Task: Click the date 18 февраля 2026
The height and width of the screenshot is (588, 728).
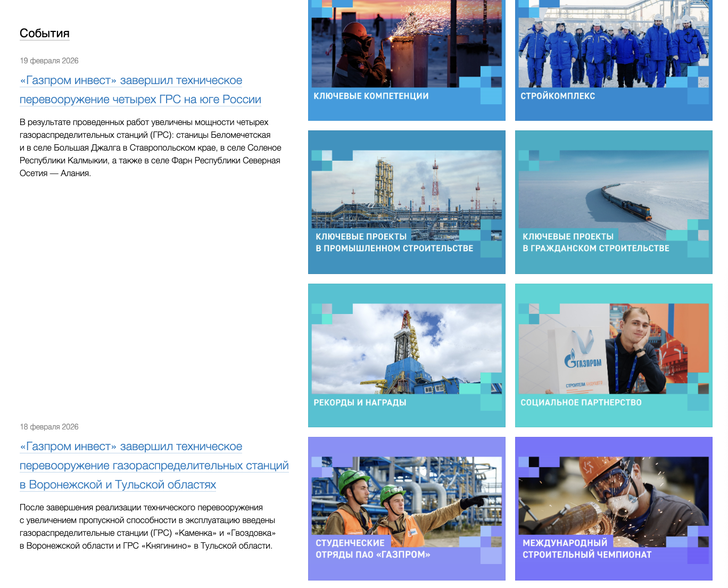Action: 49,427
